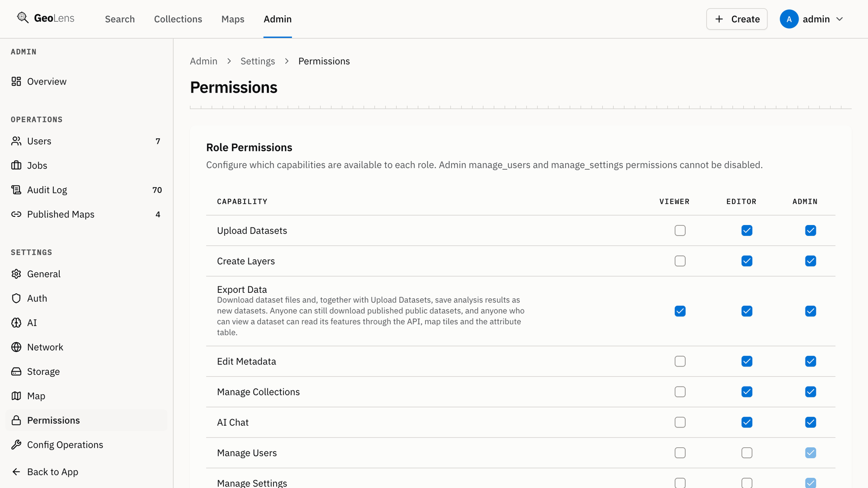Click the Create button

pyautogui.click(x=737, y=19)
